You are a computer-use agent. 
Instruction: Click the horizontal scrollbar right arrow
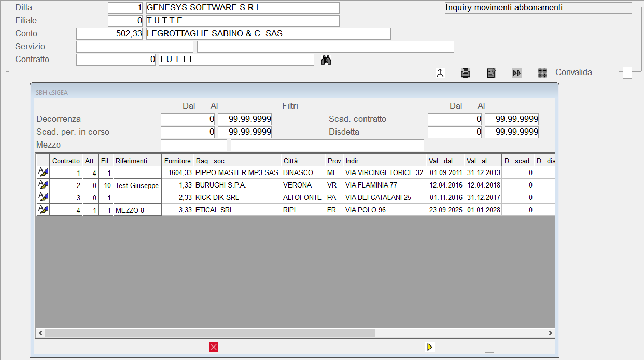click(x=551, y=333)
